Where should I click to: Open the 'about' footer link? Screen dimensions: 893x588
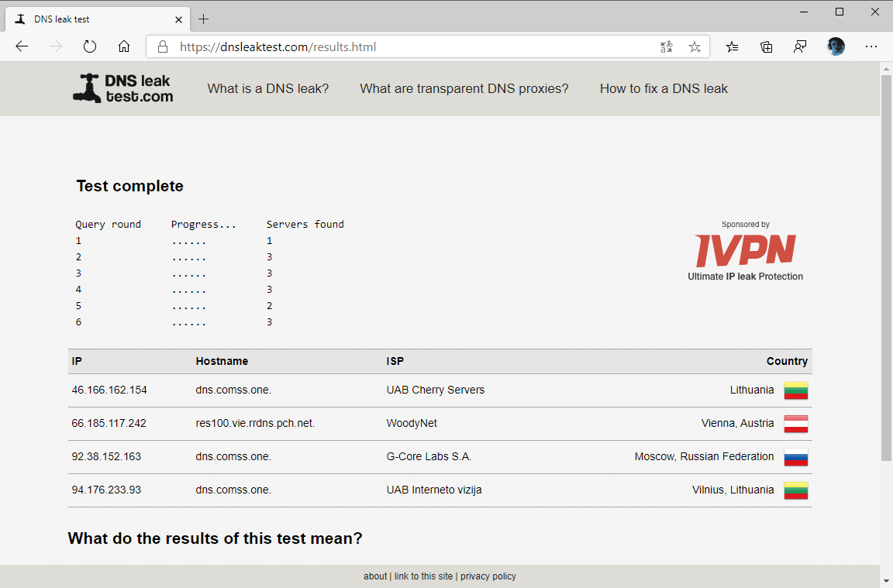374,576
